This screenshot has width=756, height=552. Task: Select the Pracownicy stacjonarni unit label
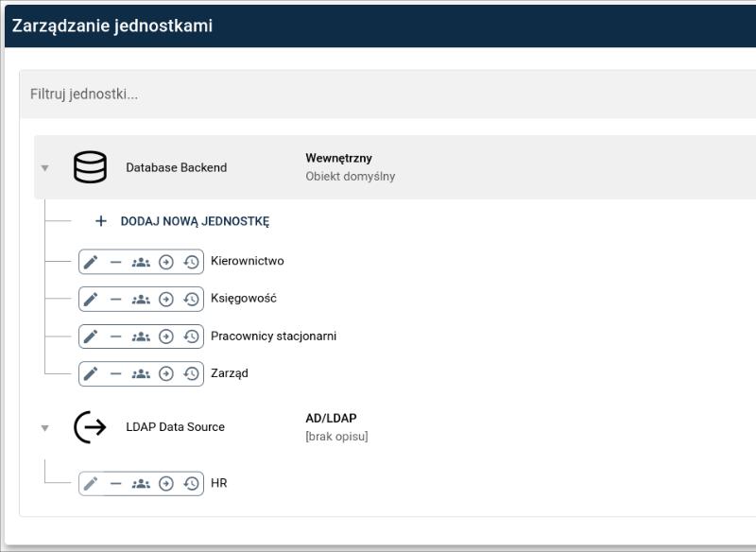pyautogui.click(x=273, y=336)
